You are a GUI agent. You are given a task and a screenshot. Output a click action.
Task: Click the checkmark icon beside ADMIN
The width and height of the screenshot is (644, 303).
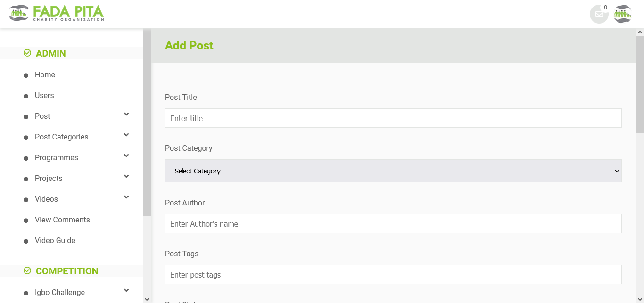(27, 53)
